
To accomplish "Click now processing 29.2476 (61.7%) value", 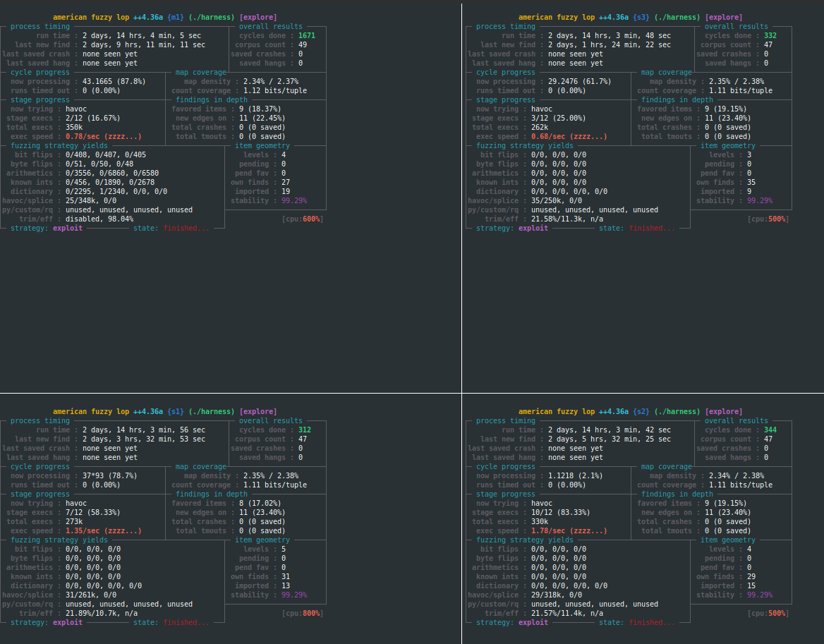I will (x=580, y=81).
